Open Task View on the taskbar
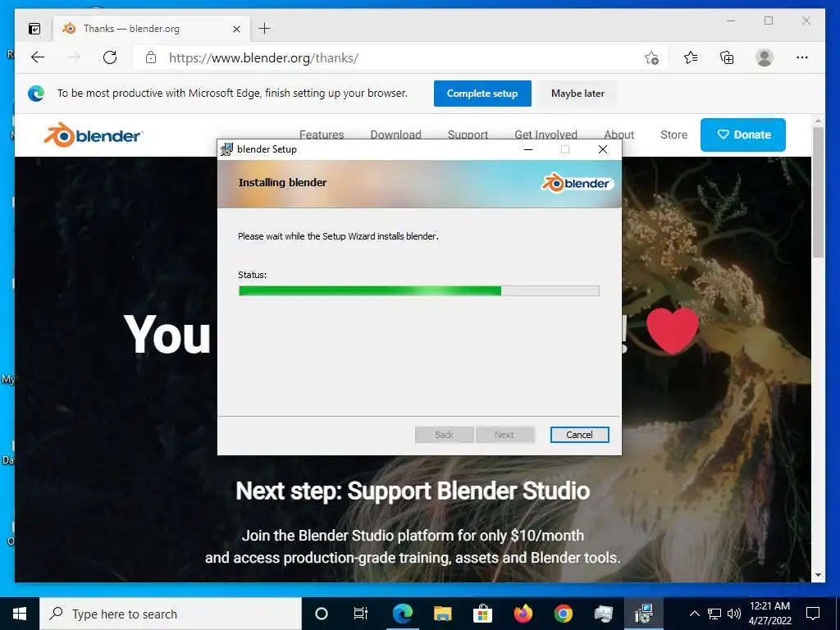840x630 pixels. coord(361,614)
